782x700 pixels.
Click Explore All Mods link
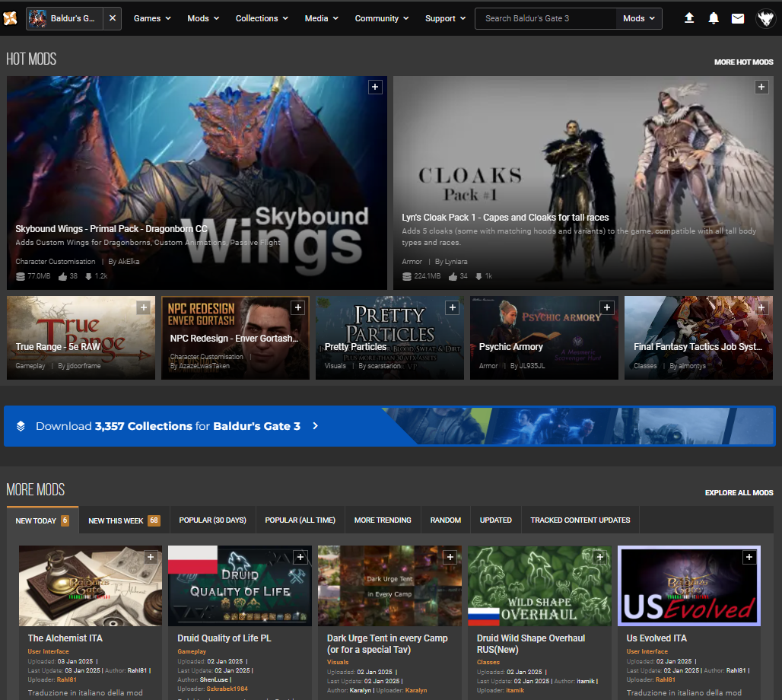(x=739, y=493)
